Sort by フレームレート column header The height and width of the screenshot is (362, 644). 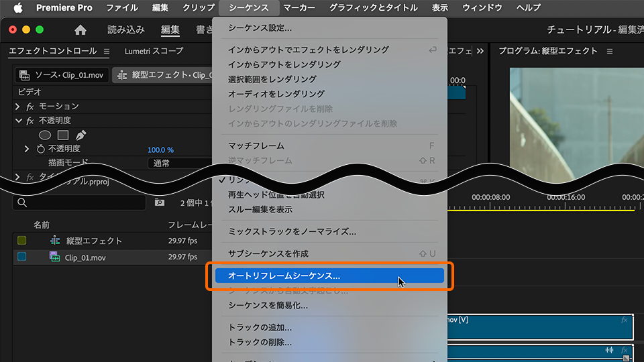click(x=190, y=225)
